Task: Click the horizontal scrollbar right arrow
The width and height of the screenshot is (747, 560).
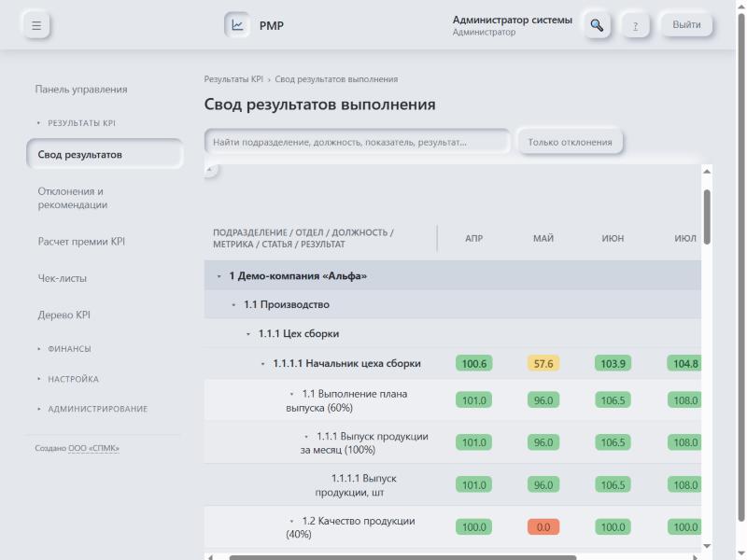Action: point(696,557)
